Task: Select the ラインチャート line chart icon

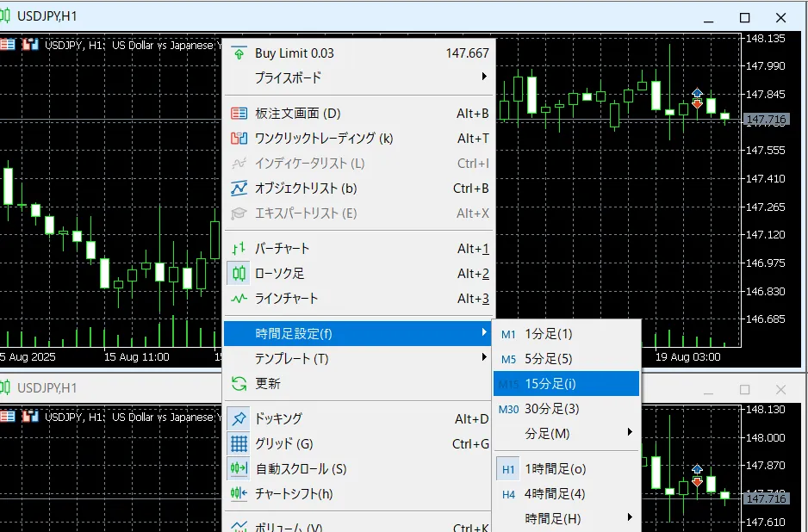Action: pos(239,299)
